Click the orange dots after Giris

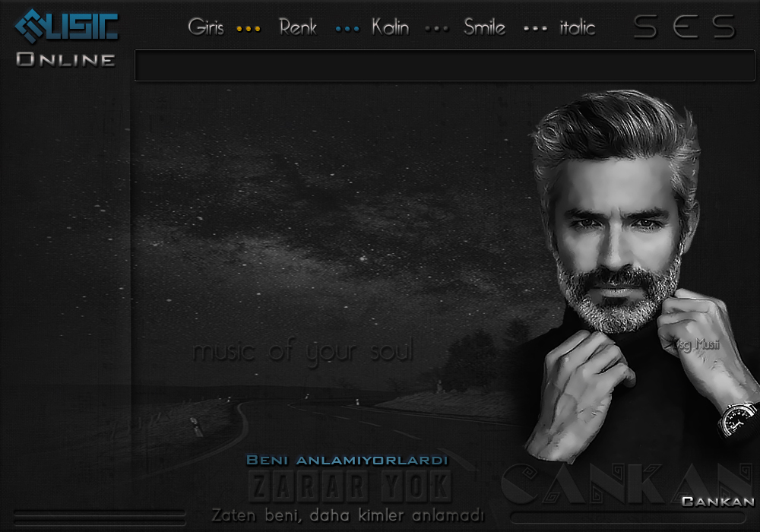coord(249,29)
